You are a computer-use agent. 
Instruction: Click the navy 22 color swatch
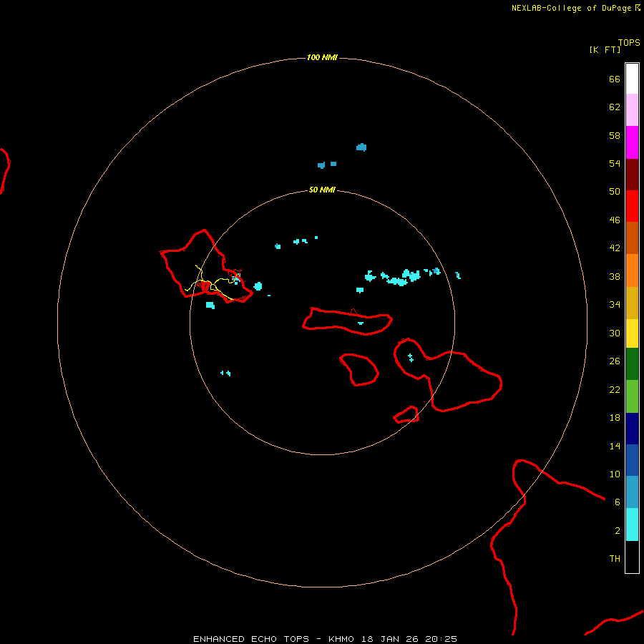pos(632,429)
